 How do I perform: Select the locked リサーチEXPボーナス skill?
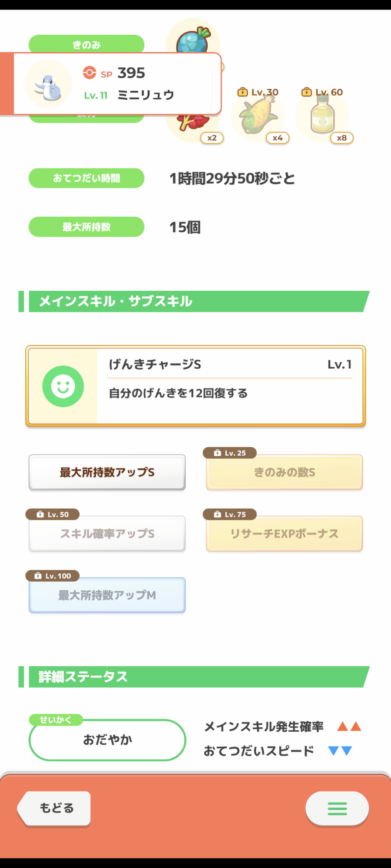(x=285, y=534)
